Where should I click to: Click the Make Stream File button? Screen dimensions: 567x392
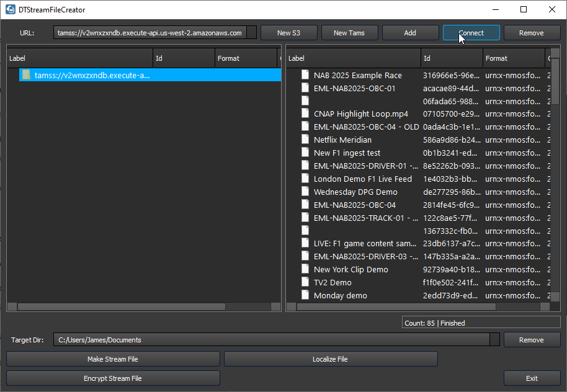113,359
